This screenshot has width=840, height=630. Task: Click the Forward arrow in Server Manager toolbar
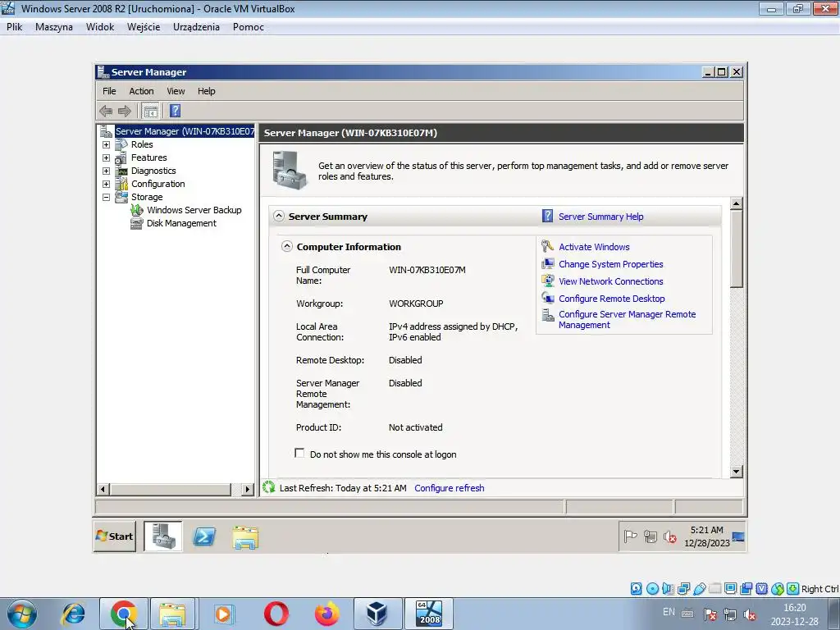pos(125,111)
